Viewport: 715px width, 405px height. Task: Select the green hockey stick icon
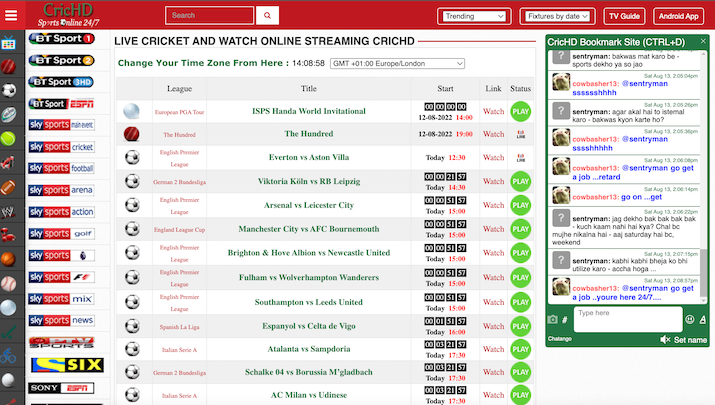pyautogui.click(x=8, y=332)
